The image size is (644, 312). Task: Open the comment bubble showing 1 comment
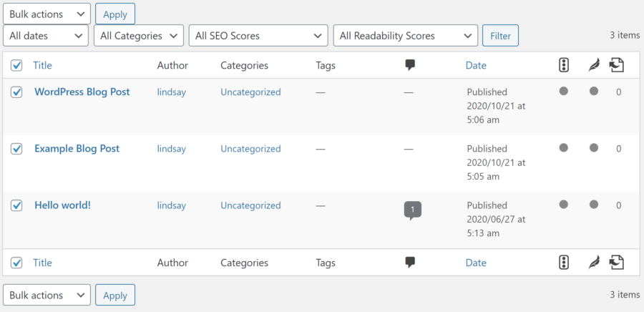(413, 210)
